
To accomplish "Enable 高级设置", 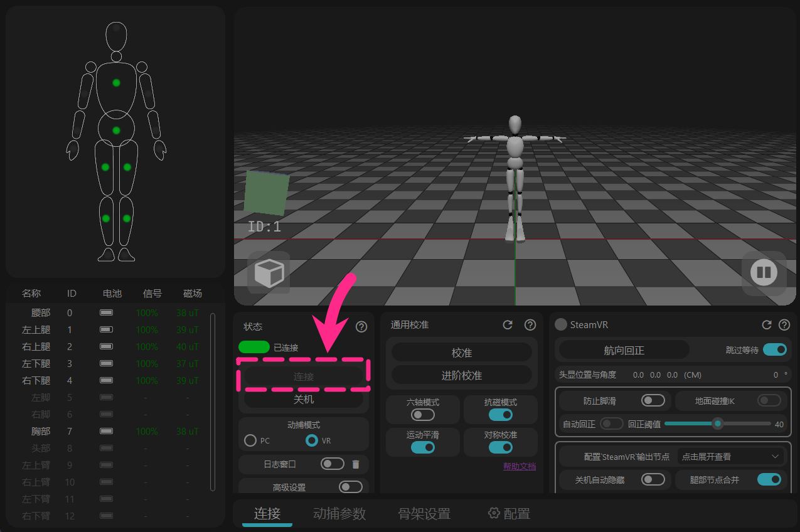I will tap(351, 487).
